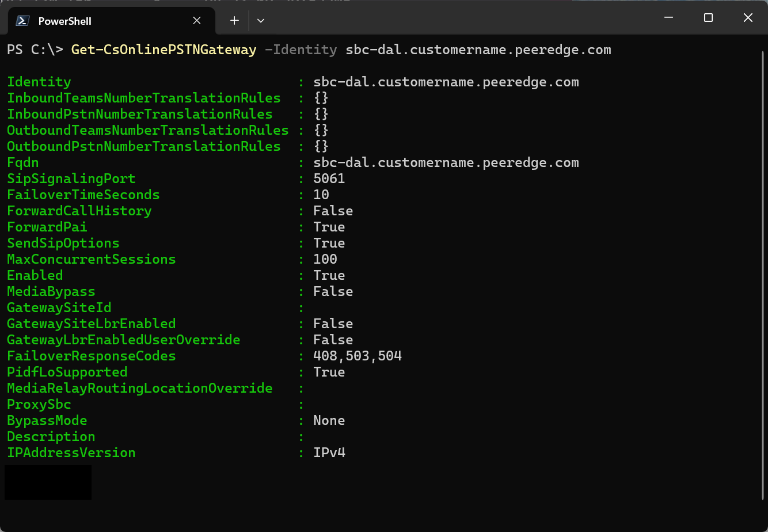The image size is (768, 532).
Task: Click the GatewaySiteId label
Action: [x=59, y=307]
